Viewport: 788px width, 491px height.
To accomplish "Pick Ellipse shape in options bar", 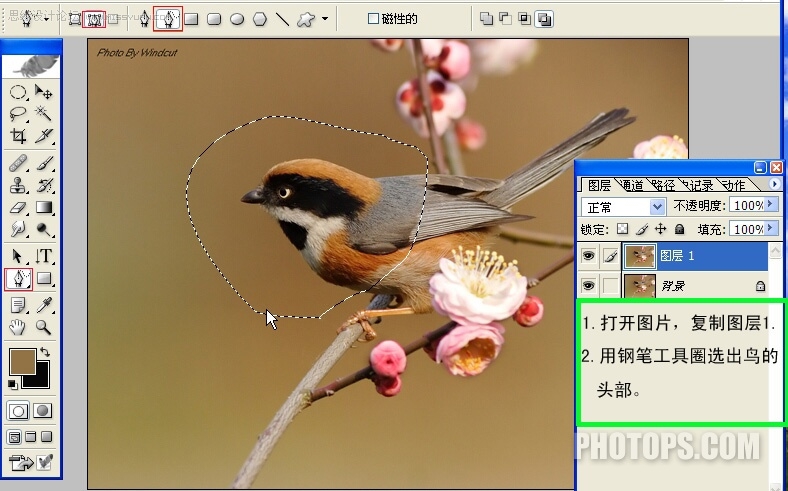I will (x=237, y=19).
